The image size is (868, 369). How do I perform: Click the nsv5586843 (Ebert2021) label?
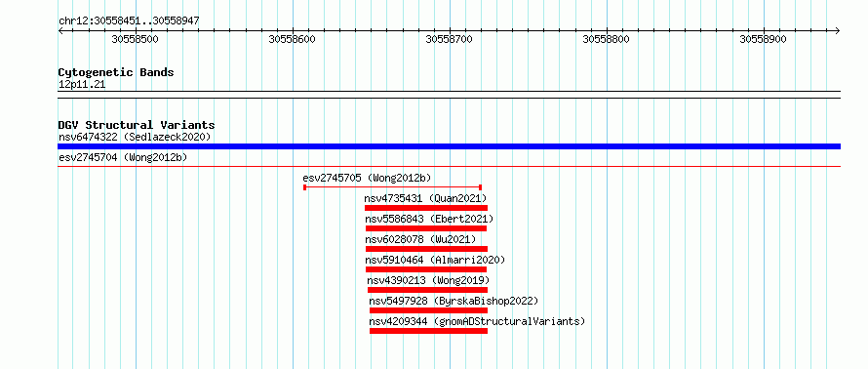pos(429,219)
